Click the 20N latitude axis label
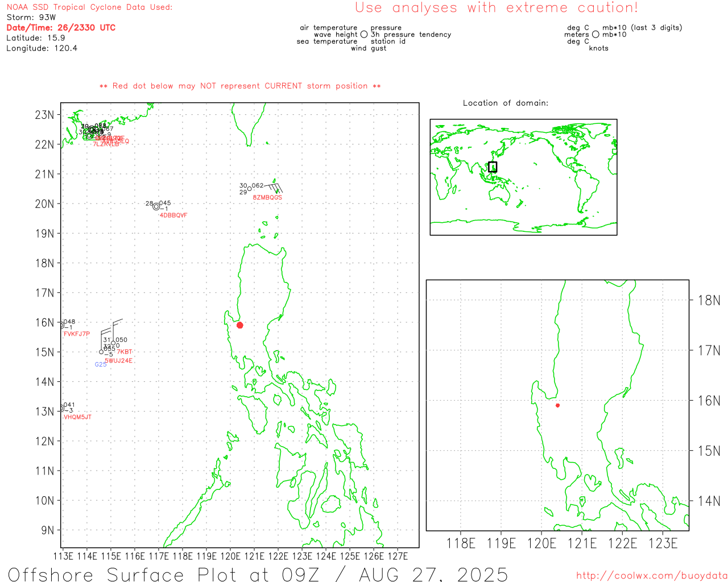This screenshot has height=582, width=728. click(x=44, y=204)
